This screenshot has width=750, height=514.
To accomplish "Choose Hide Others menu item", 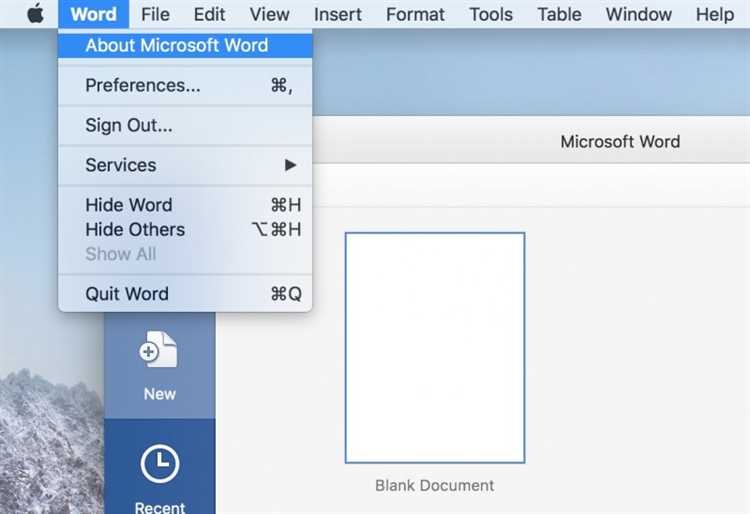I will 185,230.
